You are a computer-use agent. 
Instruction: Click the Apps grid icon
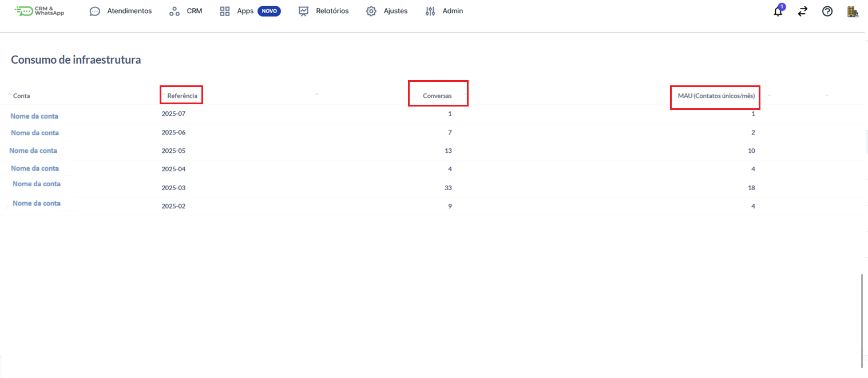[225, 11]
